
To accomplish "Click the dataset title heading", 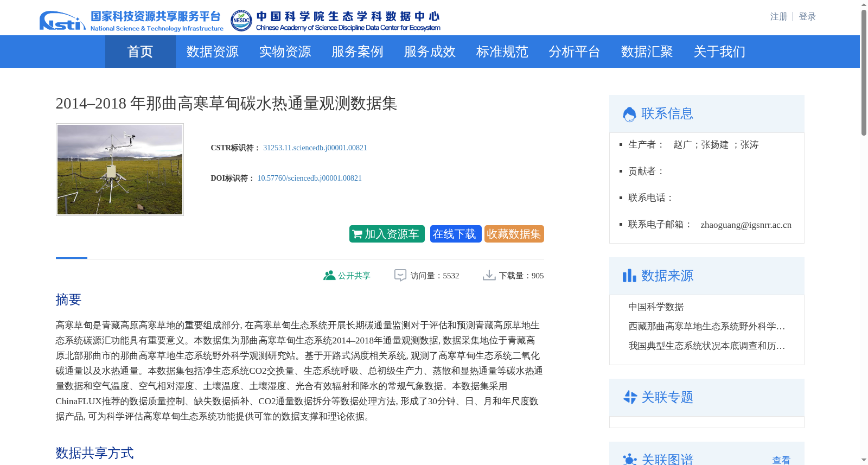I will [226, 103].
